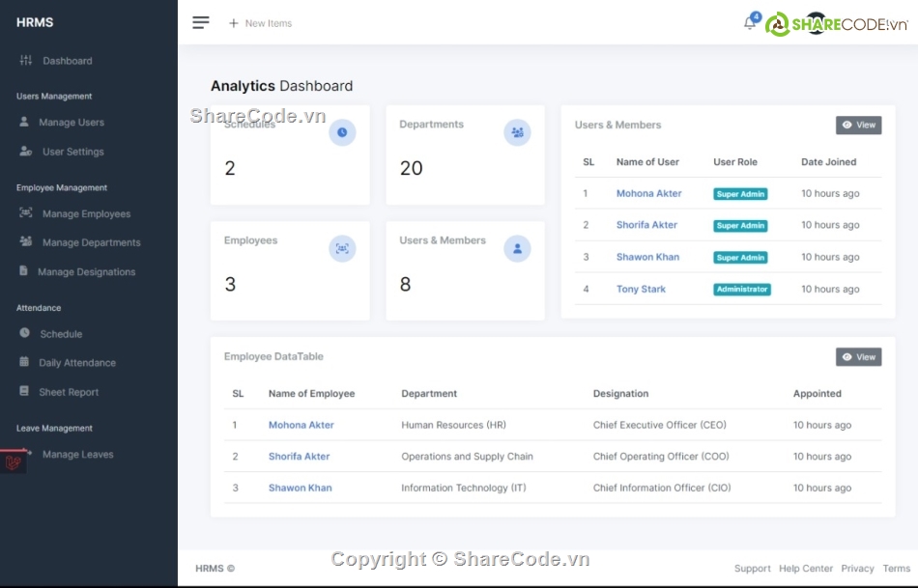Click the Users & Members card person icon
This screenshot has width=918, height=588.
[x=517, y=248]
